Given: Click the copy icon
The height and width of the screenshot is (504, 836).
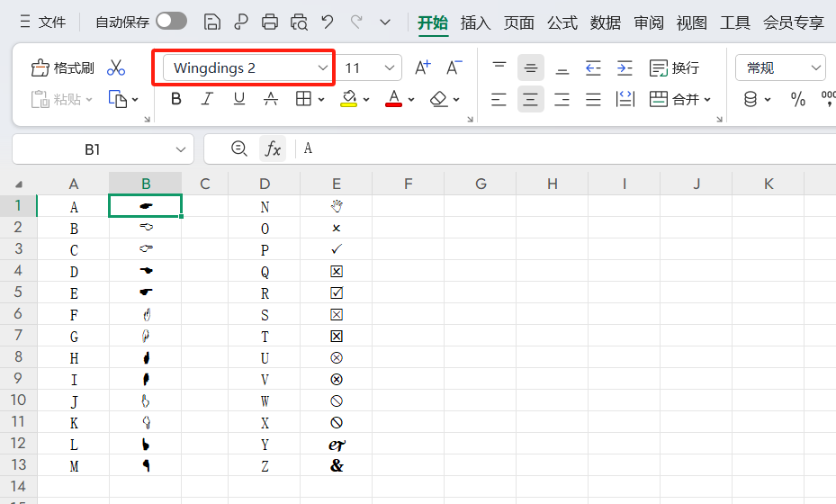Looking at the screenshot, I should coord(117,99).
